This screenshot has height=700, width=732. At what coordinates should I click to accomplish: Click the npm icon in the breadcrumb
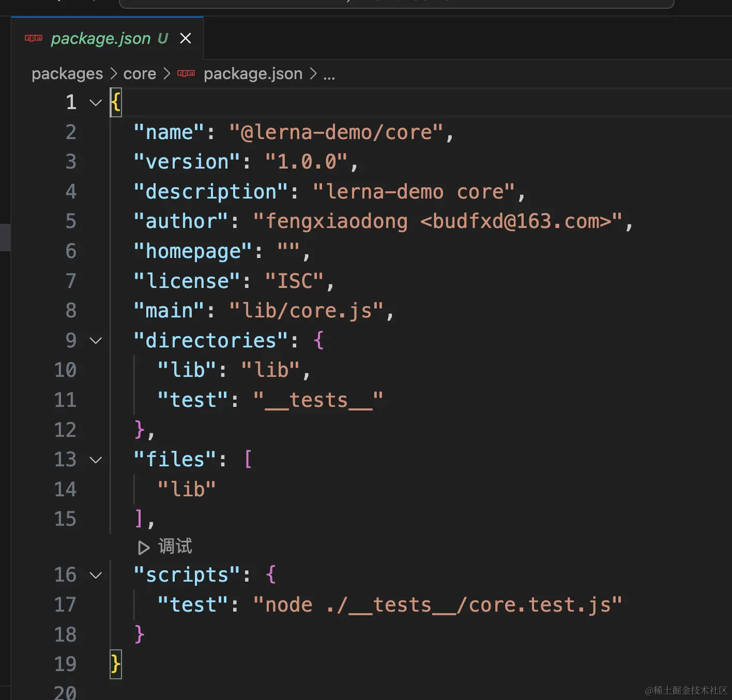pyautogui.click(x=186, y=73)
